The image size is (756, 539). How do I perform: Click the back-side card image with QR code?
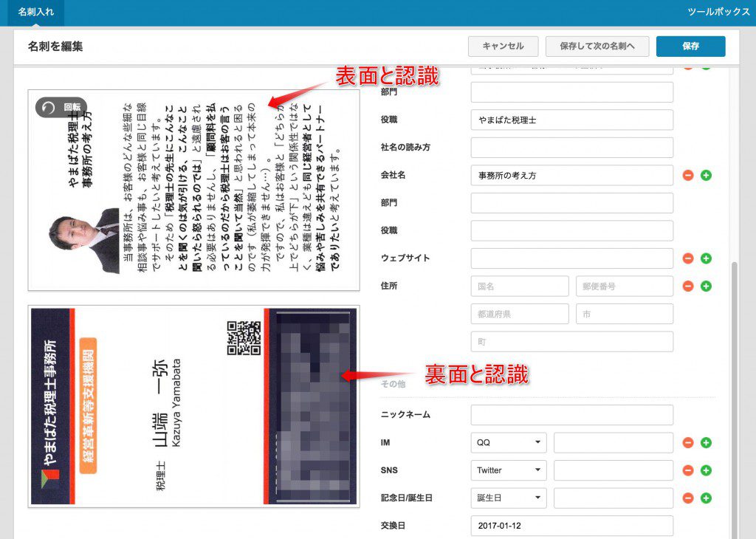194,406
